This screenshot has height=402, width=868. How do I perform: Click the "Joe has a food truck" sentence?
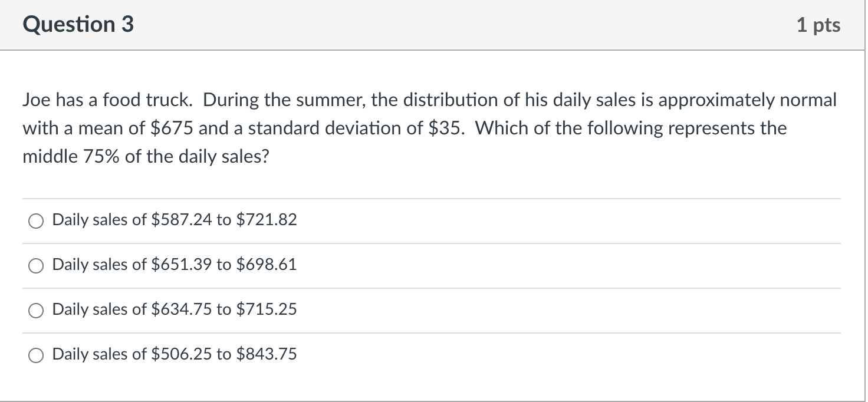pos(107,100)
